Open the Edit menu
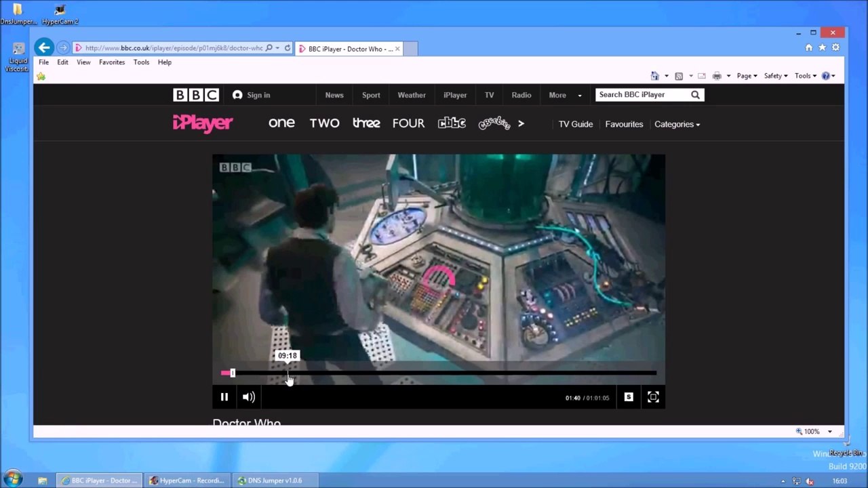This screenshot has height=488, width=868. (x=62, y=62)
